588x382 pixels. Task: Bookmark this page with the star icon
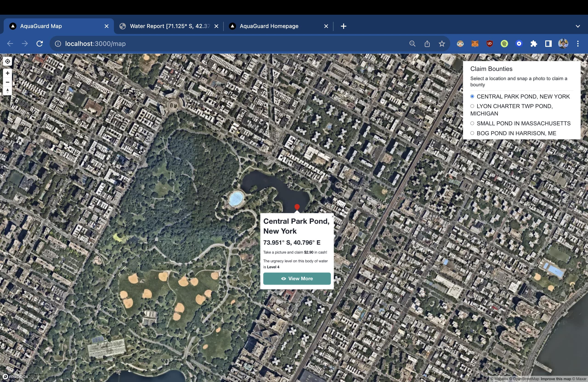442,44
